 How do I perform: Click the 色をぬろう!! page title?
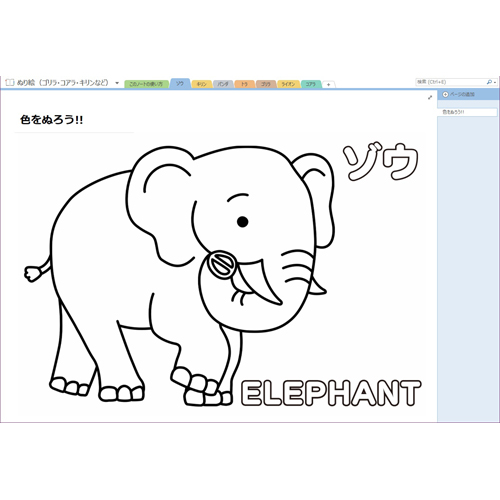tap(51, 120)
